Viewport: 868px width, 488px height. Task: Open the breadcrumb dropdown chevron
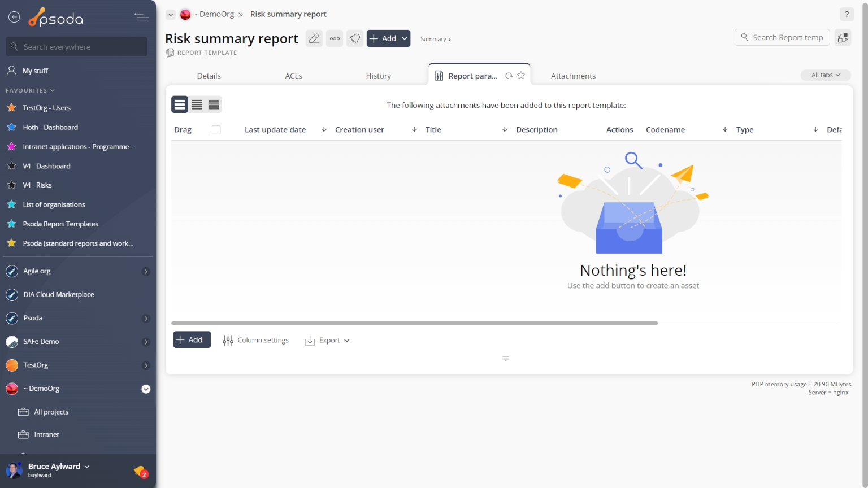coord(170,15)
